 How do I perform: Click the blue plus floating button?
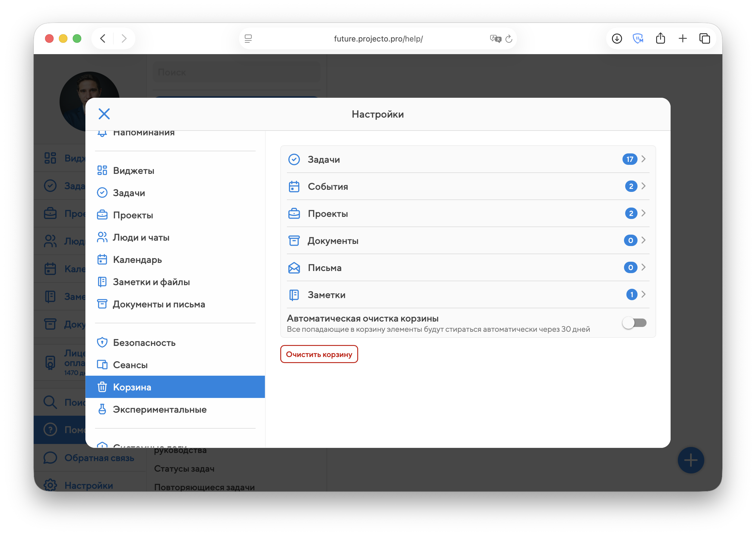coord(691,460)
